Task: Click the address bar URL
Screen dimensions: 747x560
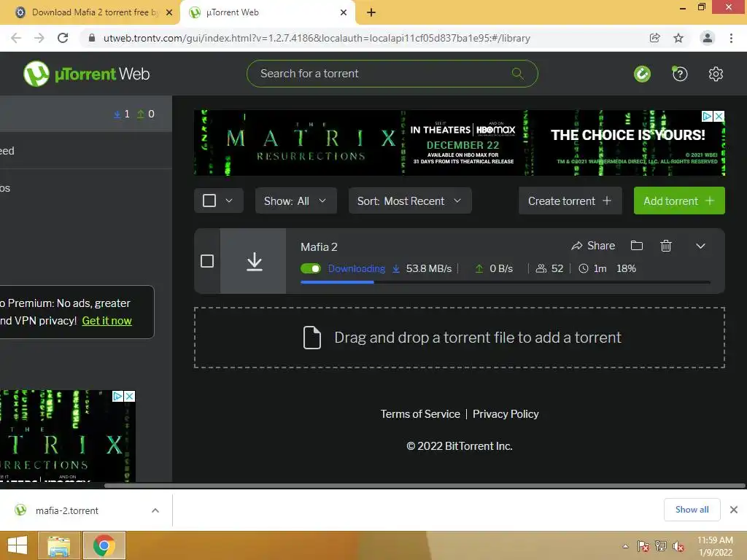Action: click(x=317, y=38)
